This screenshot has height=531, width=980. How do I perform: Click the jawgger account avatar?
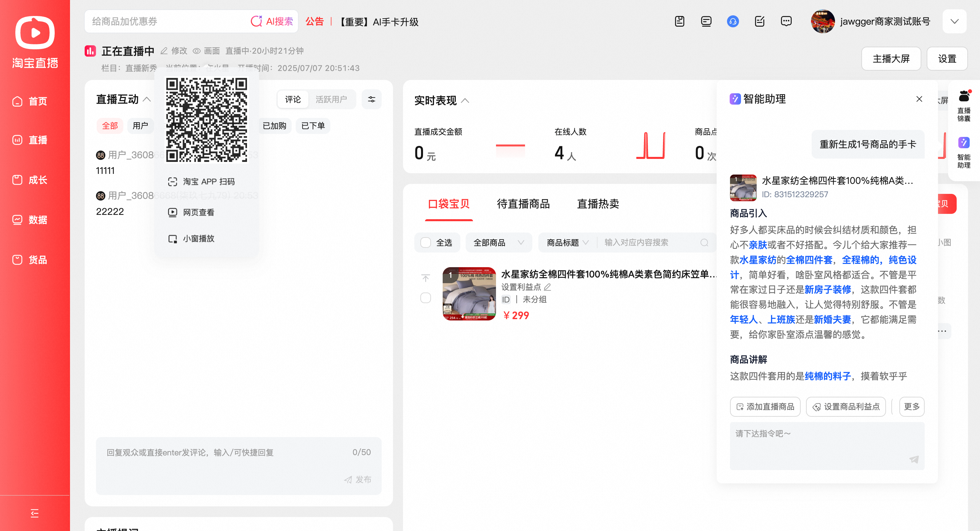coord(823,21)
